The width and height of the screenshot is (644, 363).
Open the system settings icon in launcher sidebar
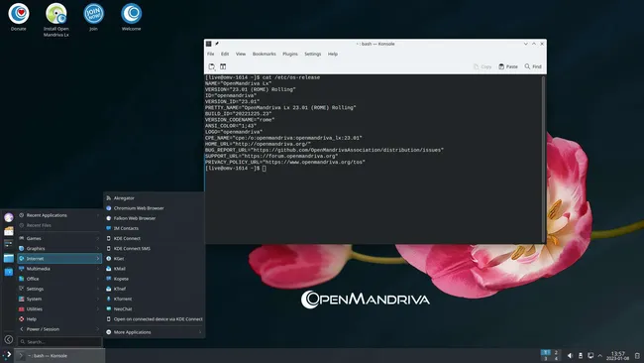(9, 244)
